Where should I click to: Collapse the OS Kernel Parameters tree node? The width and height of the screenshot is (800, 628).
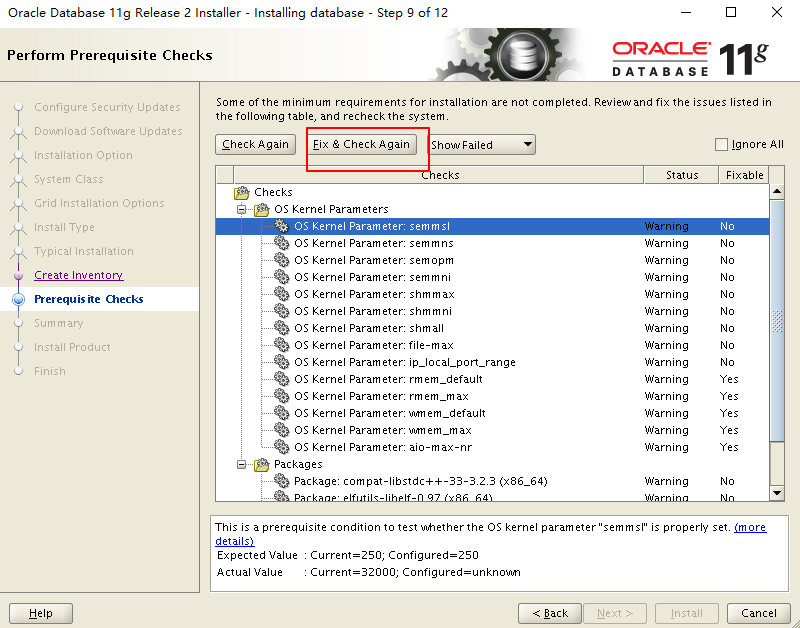[x=240, y=209]
